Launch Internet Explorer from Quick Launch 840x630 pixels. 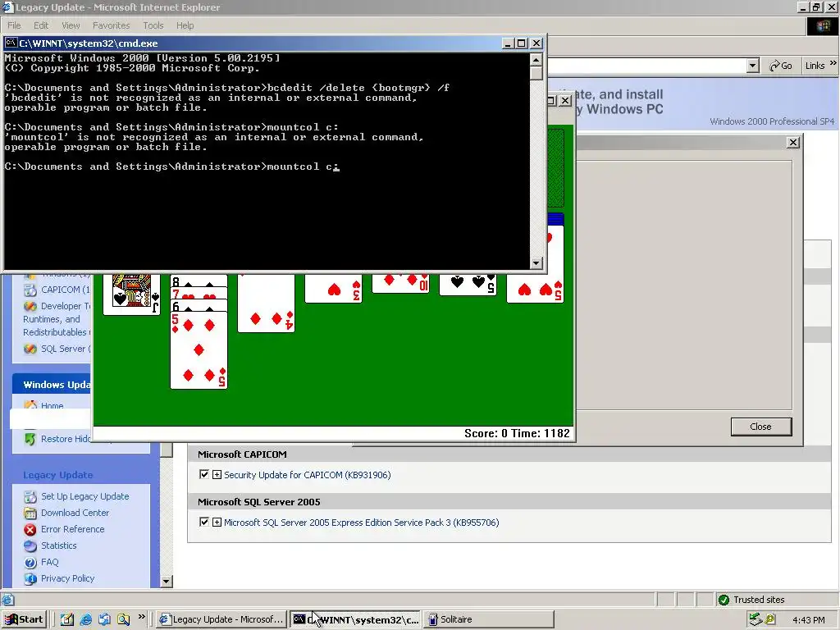pos(85,619)
